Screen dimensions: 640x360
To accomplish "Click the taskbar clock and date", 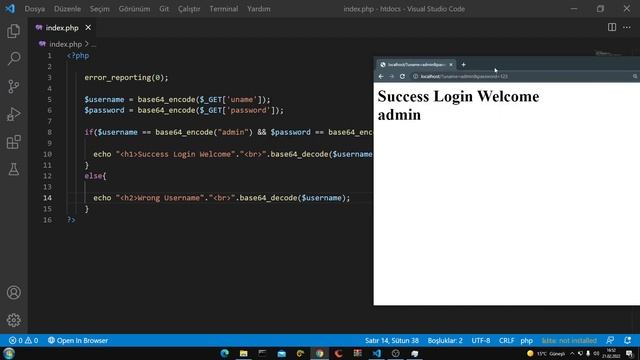I will click(x=611, y=353).
